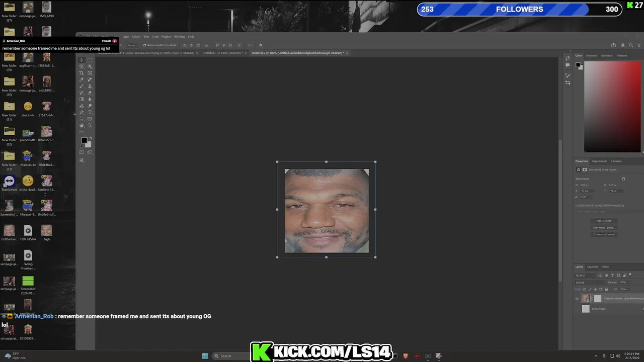This screenshot has width=644, height=362.
Task: Click the X position field in Properties
Action: [x=588, y=191]
